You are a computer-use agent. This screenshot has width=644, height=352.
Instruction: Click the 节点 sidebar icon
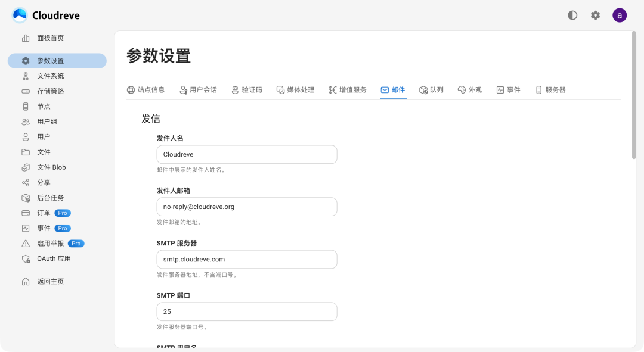tap(26, 106)
